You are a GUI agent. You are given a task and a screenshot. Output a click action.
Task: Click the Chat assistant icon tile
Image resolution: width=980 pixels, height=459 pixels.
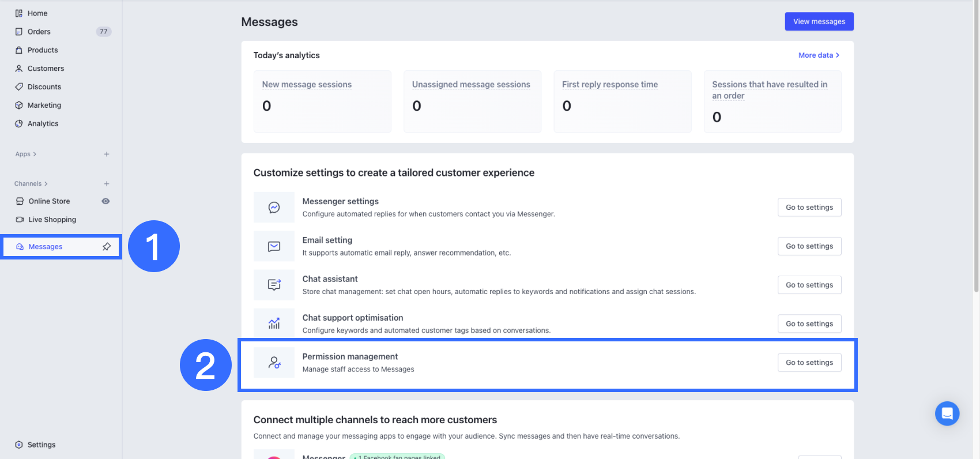click(x=274, y=285)
